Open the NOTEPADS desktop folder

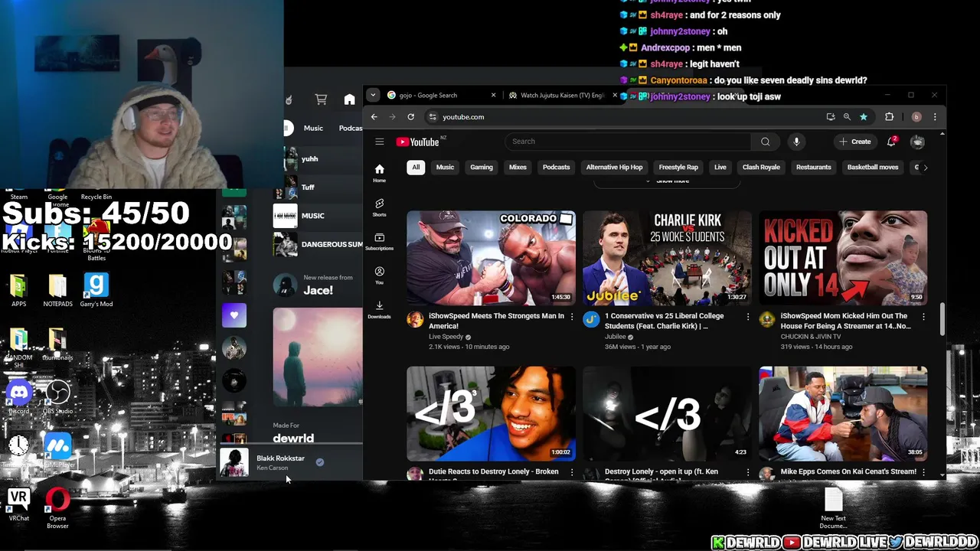click(x=57, y=290)
